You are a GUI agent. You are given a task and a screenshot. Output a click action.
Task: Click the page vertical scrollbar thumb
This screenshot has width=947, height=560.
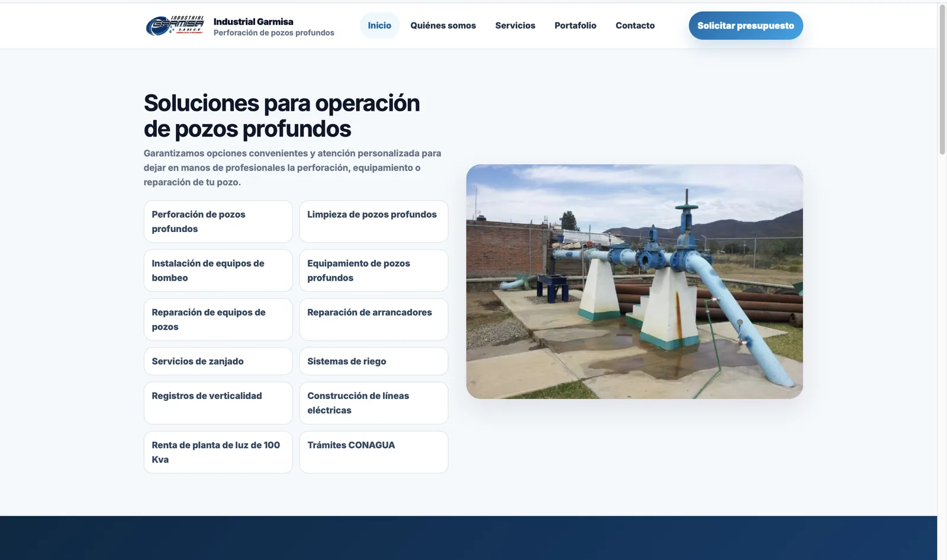click(x=942, y=80)
